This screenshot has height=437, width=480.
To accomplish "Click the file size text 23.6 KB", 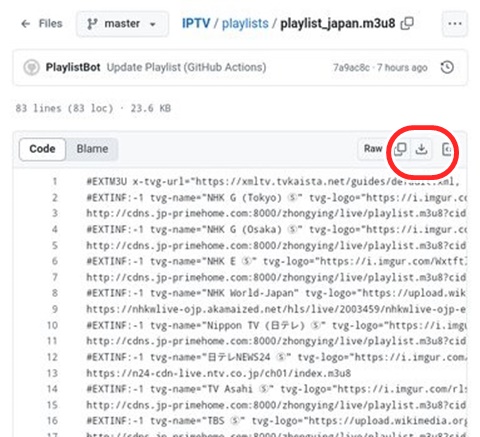I will coord(151,108).
